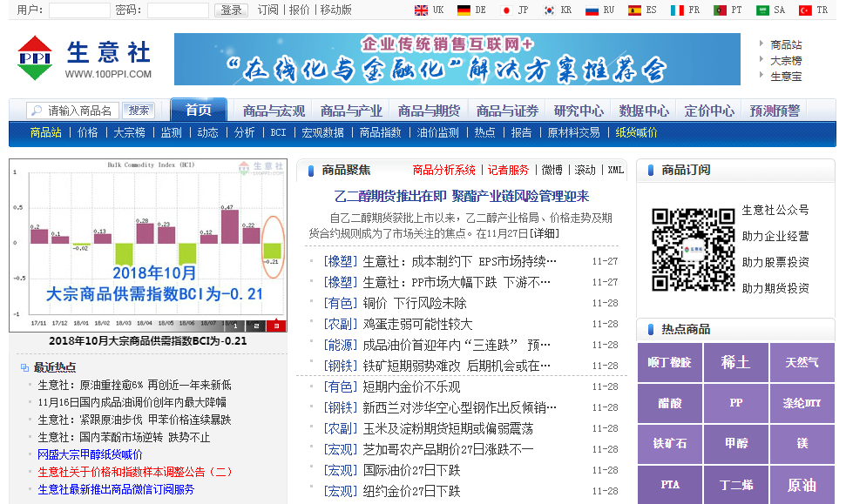The height and width of the screenshot is (504, 846).
Task: Click the 登录 login button
Action: [231, 10]
